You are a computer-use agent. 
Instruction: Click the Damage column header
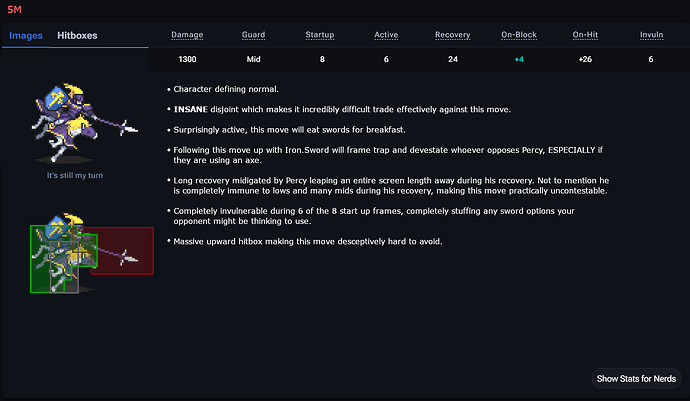click(x=187, y=35)
